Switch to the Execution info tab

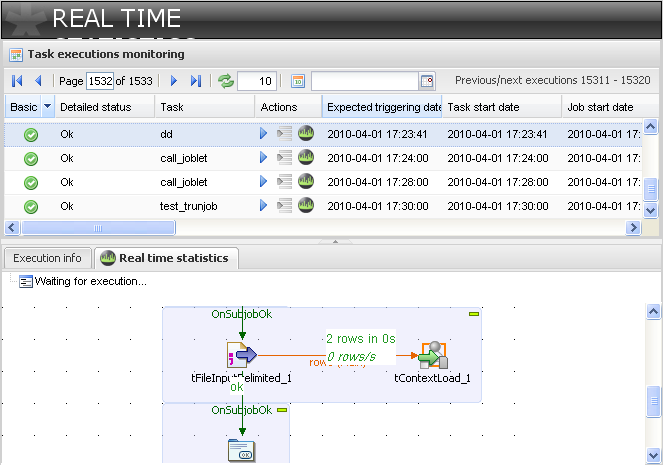click(47, 258)
